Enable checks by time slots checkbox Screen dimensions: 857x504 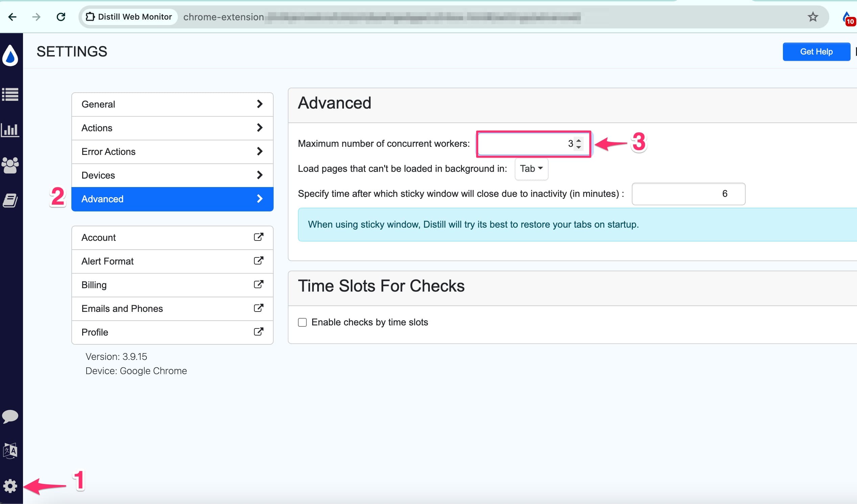tap(302, 322)
